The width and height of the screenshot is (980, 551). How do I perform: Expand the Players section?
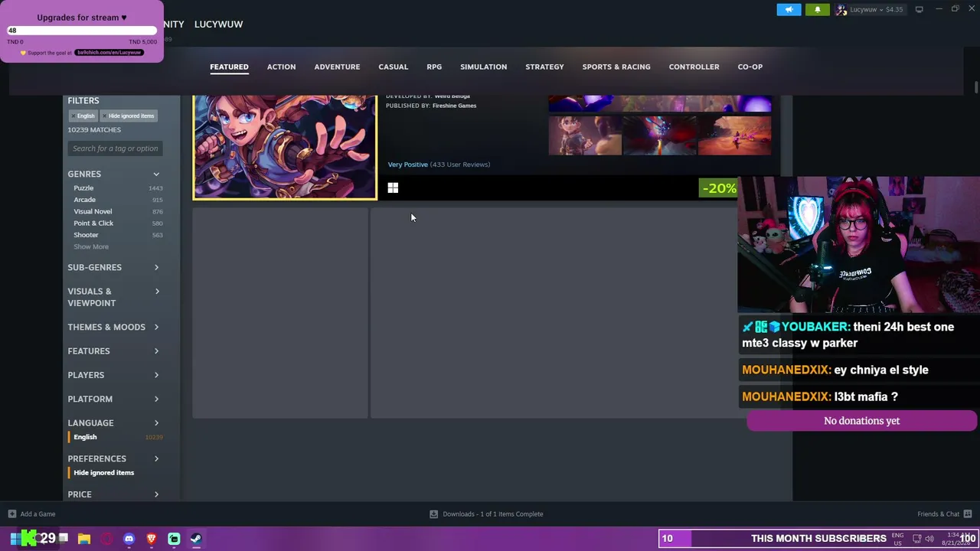(115, 375)
